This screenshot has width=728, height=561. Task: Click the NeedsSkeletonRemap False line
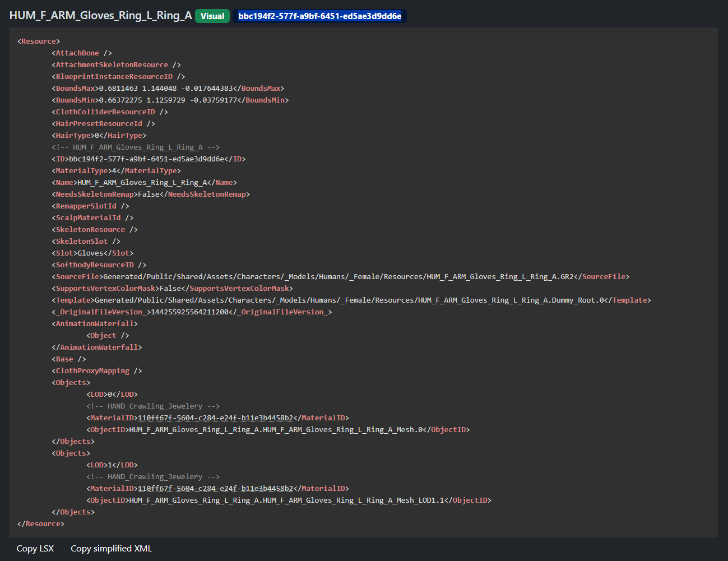(x=151, y=194)
